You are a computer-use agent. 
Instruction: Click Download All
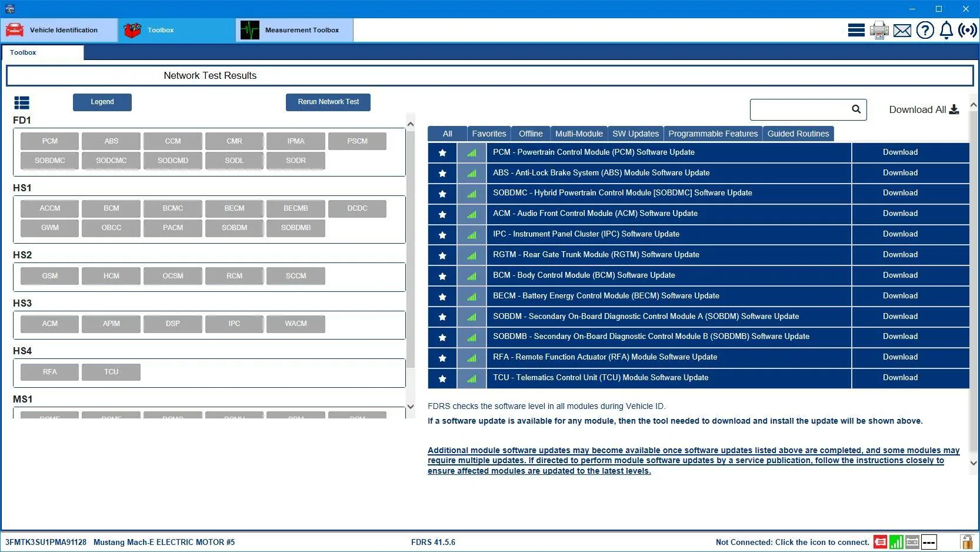924,109
